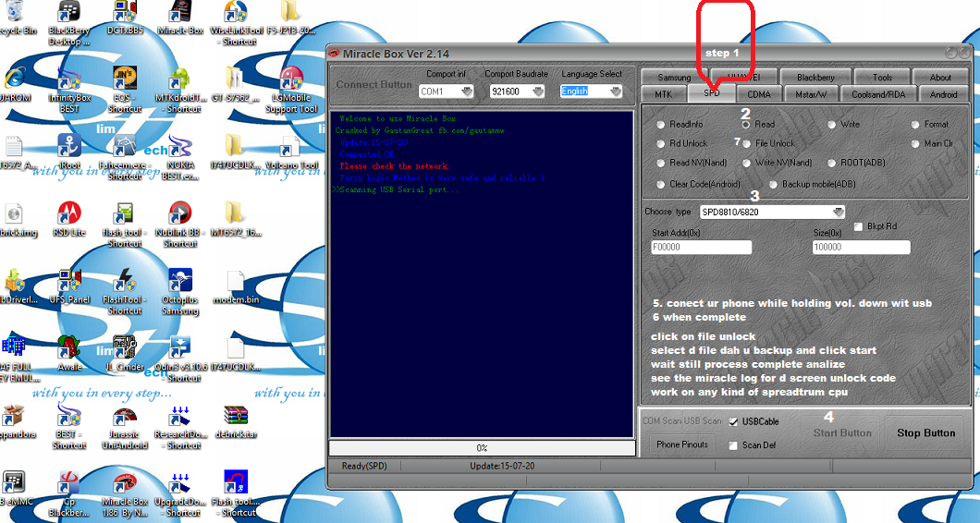Enable the Scan Def checkbox
The image size is (980, 523).
click(733, 445)
